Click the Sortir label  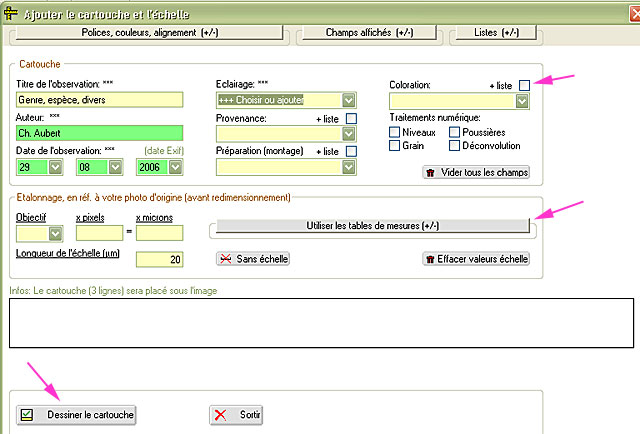[x=250, y=415]
